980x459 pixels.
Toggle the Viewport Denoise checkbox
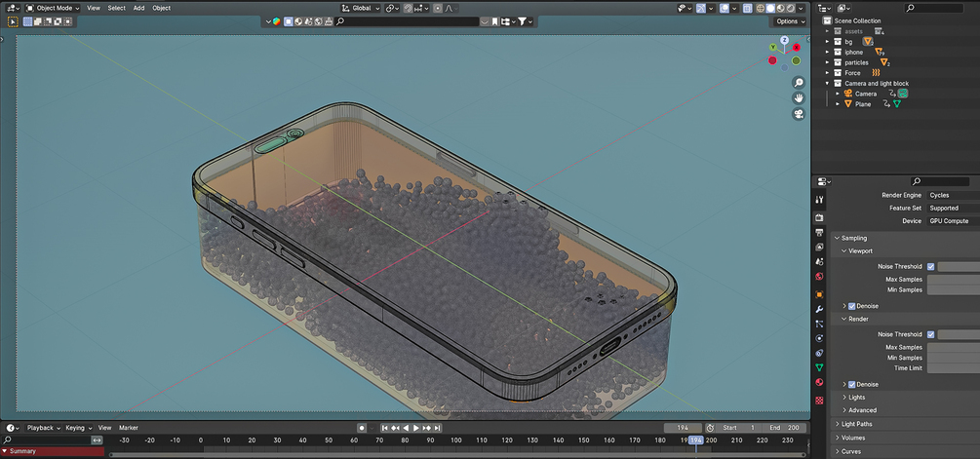851,306
